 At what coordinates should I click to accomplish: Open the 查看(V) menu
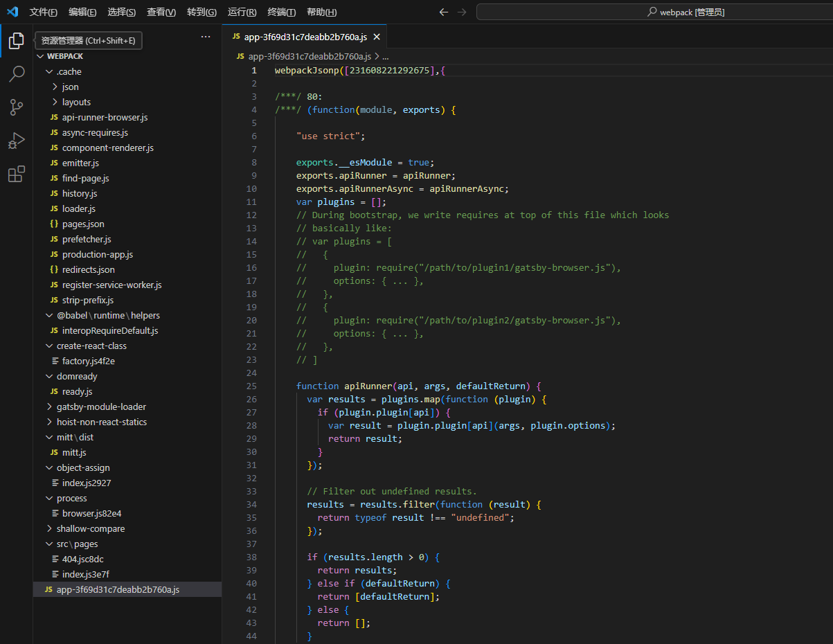(161, 12)
